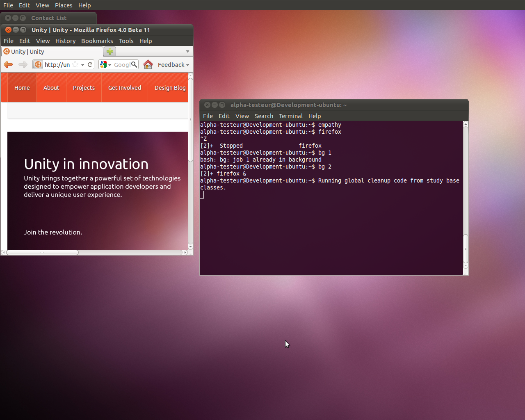
Task: Click the Firefox home icon
Action: point(148,64)
